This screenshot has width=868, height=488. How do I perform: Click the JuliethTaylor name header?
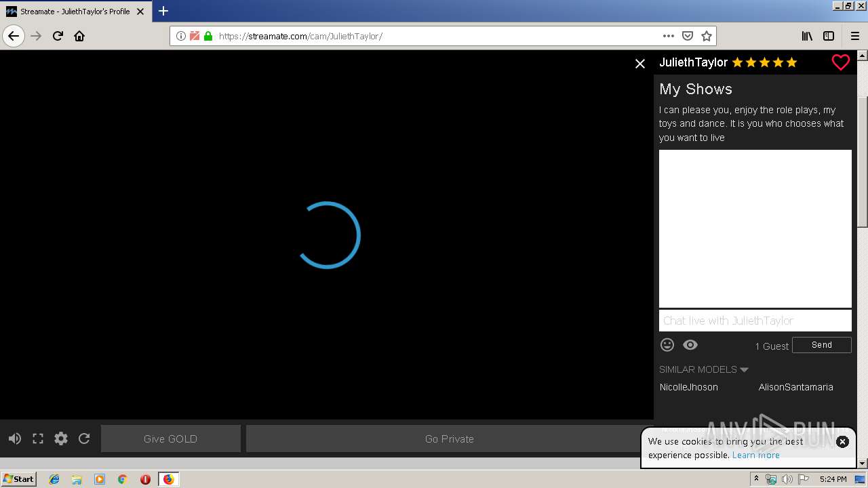693,62
